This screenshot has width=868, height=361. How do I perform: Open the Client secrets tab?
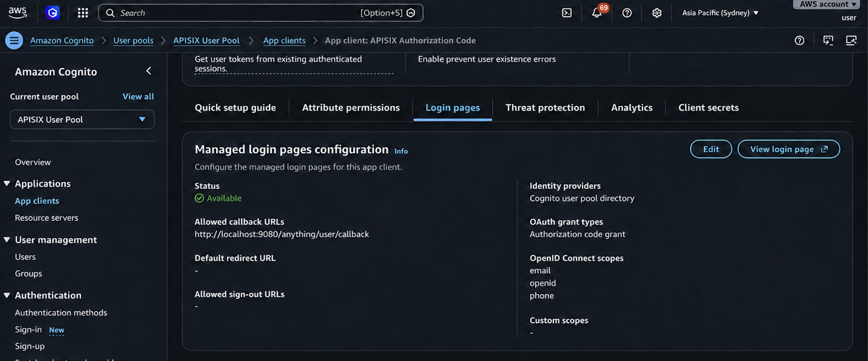tap(708, 108)
